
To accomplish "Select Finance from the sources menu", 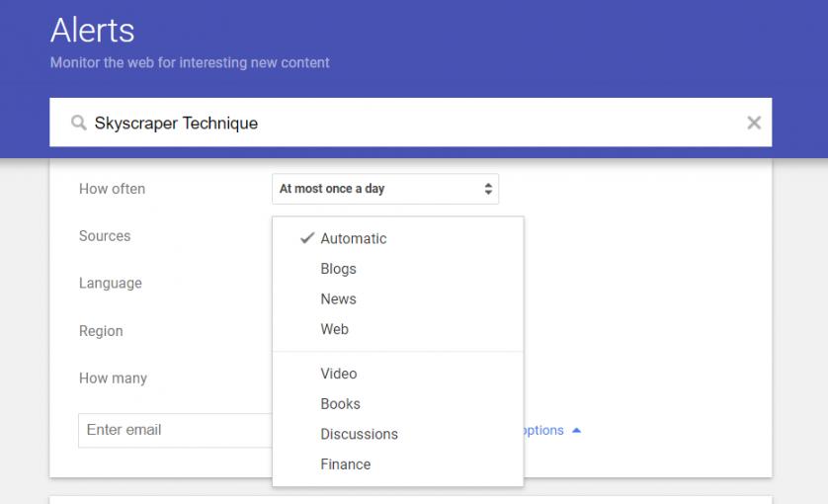I will (x=345, y=464).
